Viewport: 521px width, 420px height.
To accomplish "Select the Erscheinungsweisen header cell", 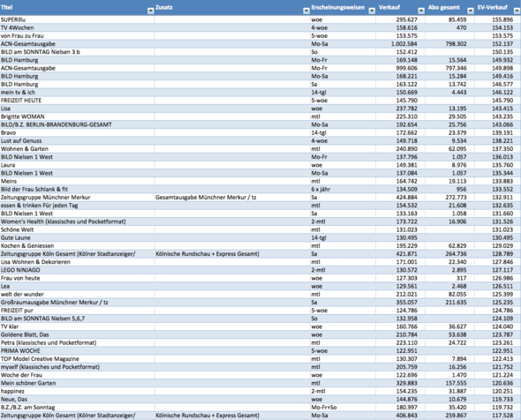I will click(343, 8).
